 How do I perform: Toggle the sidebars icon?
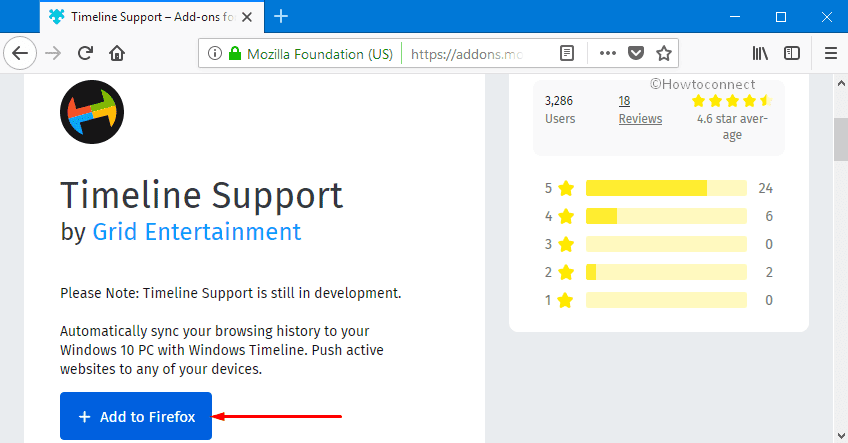point(792,53)
